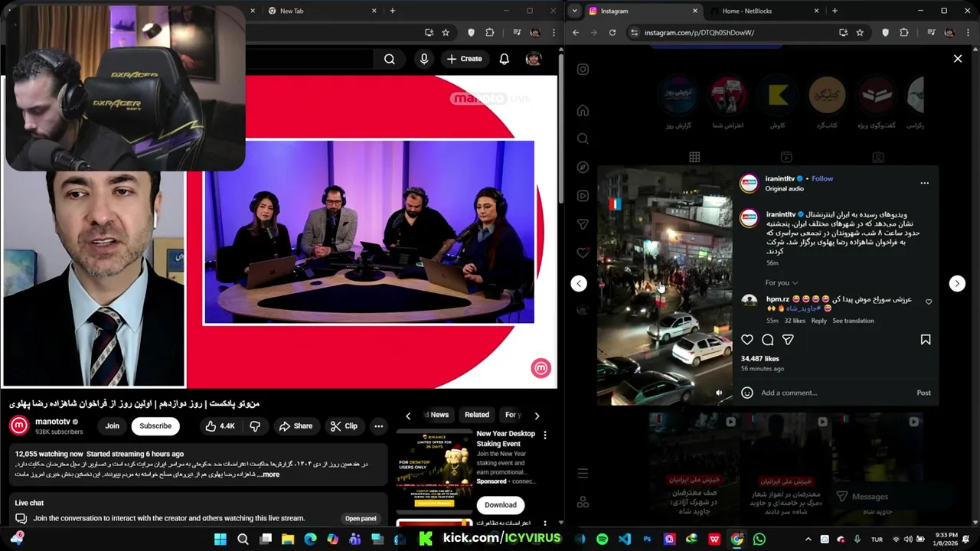Viewport: 980px width, 551px height.
Task: Open the live chat panel
Action: point(361,519)
